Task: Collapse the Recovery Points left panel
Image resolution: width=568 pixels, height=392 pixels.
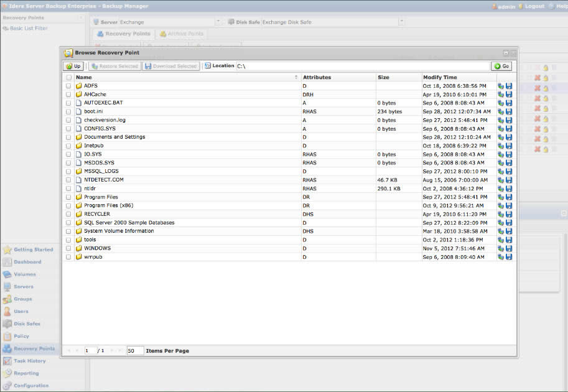Action: coord(81,17)
